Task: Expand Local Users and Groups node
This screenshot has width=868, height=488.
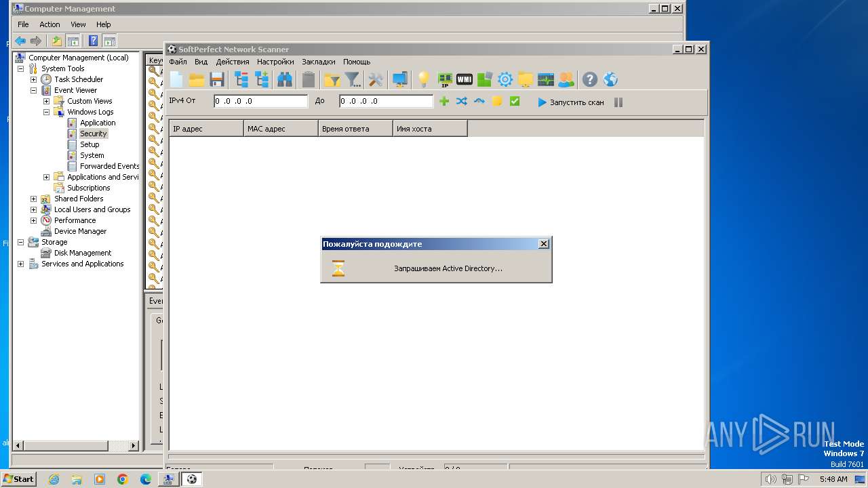Action: [33, 209]
